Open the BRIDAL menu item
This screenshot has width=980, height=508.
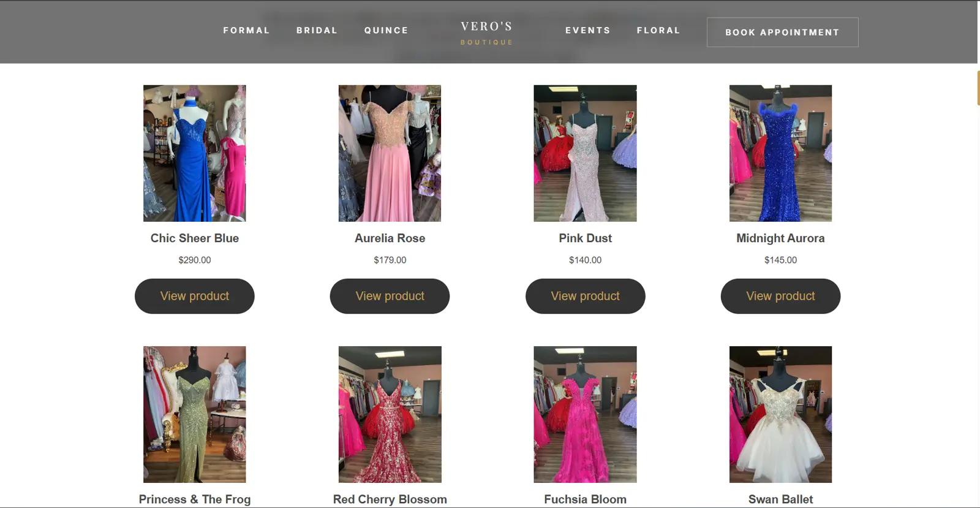(x=317, y=30)
